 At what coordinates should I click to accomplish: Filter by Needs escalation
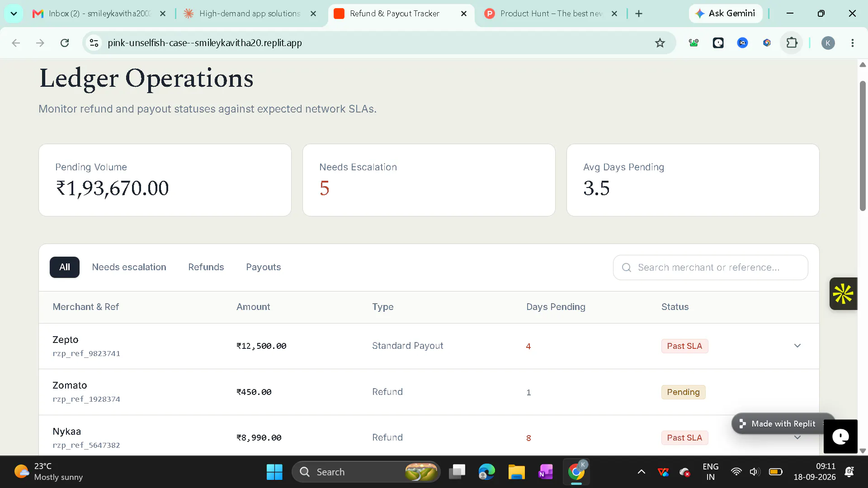click(x=129, y=267)
